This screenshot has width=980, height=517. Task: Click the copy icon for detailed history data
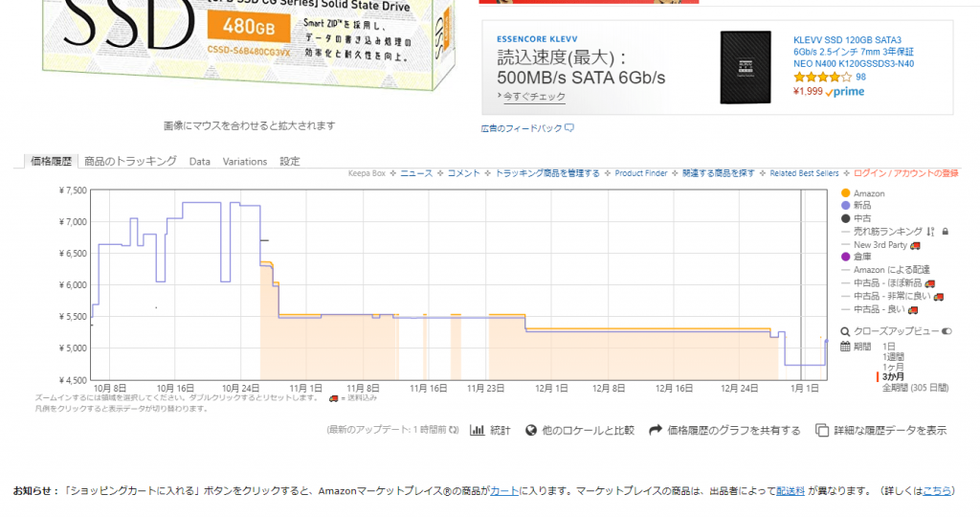point(822,430)
